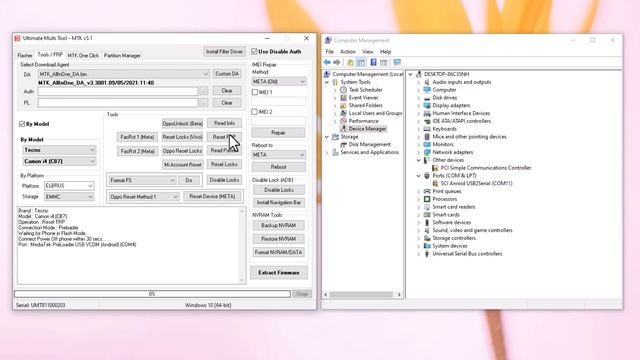Uncheck the By Model checkbox
The height and width of the screenshot is (360, 640).
(x=22, y=124)
